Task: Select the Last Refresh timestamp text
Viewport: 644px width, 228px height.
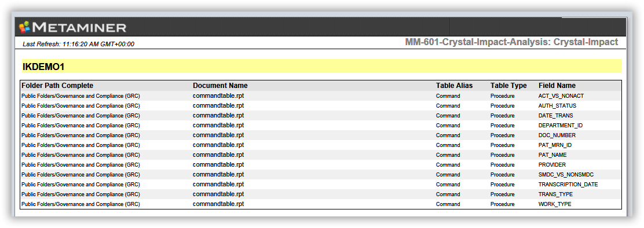Action: click(78, 44)
